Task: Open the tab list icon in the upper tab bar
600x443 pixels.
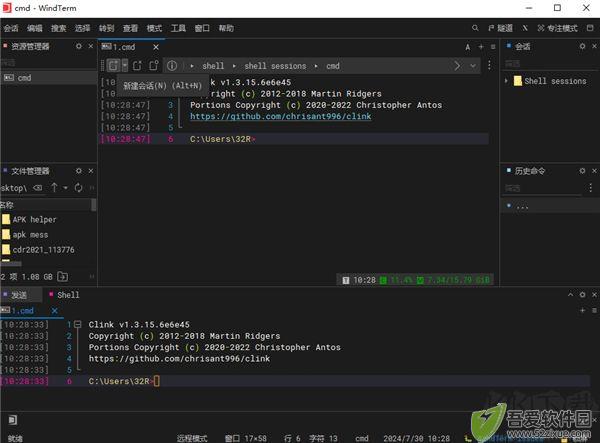Action: tap(493, 47)
